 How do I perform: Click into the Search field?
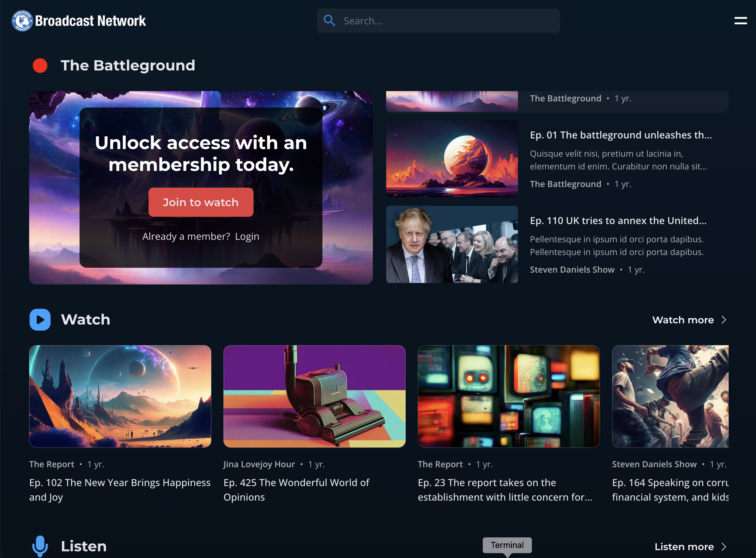[438, 21]
